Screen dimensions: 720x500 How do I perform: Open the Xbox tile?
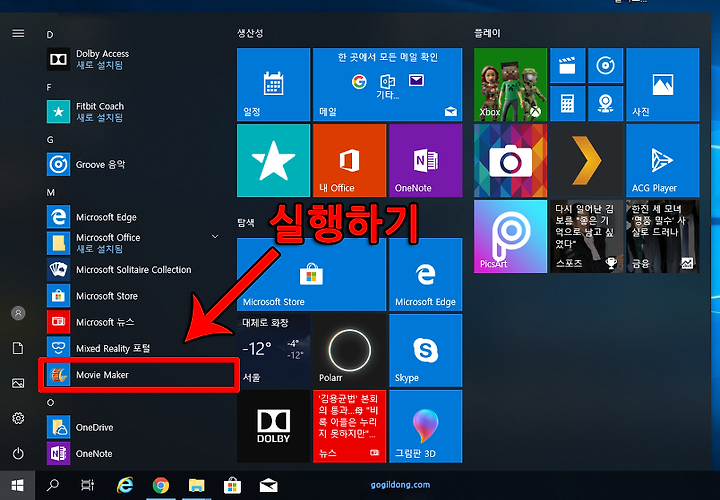[x=510, y=84]
